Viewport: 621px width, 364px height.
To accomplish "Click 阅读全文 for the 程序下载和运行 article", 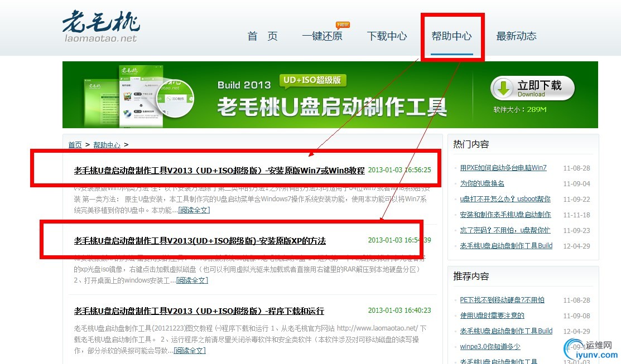I will click(190, 351).
